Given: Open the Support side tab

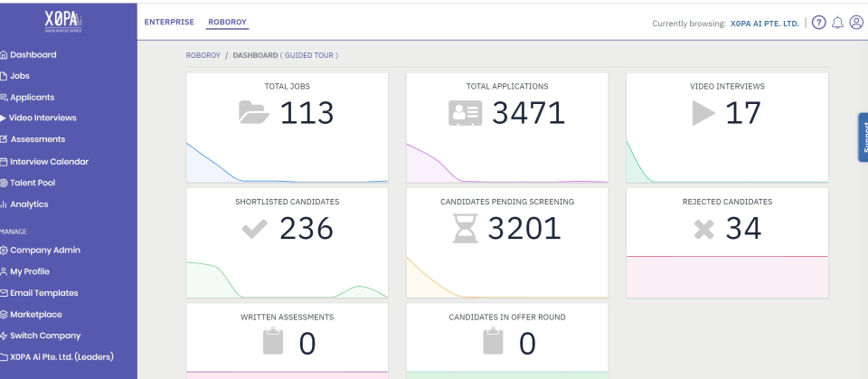Looking at the screenshot, I should click(863, 137).
